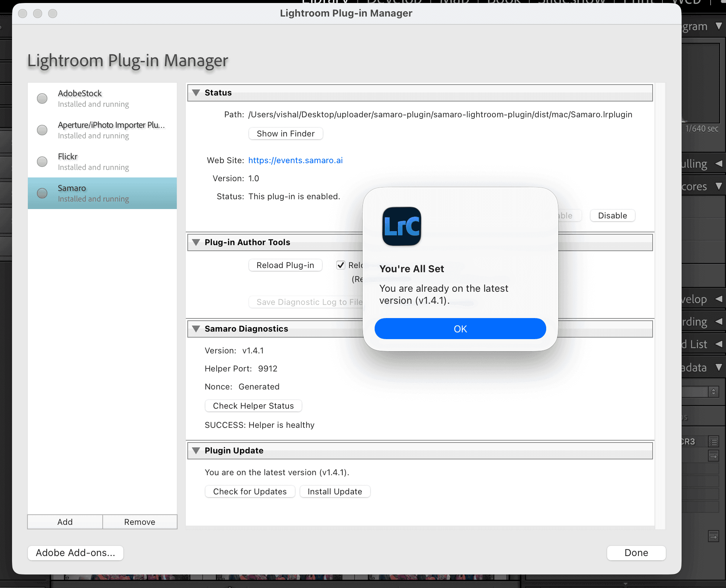Expand the panel ending in "rding" behind the dialog

point(719,322)
